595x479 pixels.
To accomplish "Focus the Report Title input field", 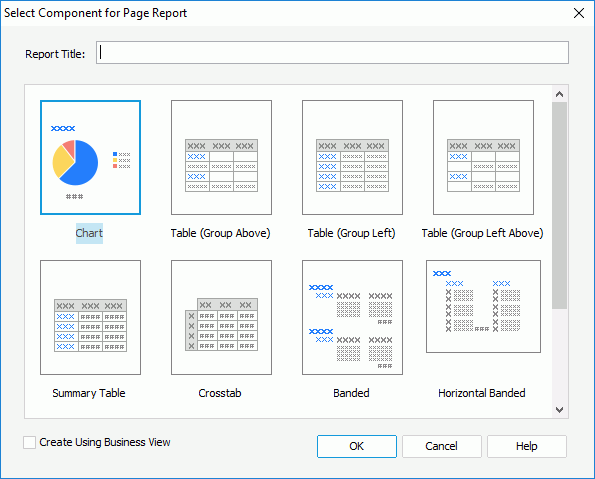I will point(332,53).
